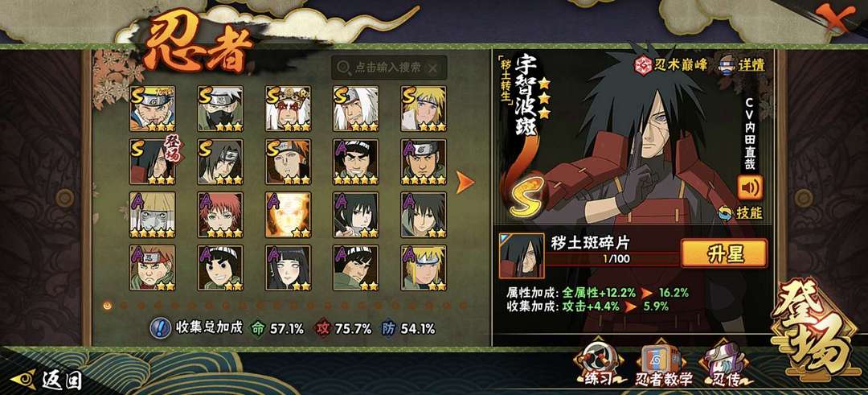Viewport: 868px width, 395px height.
Task: Select the first page indicator dot
Action: click(108, 305)
